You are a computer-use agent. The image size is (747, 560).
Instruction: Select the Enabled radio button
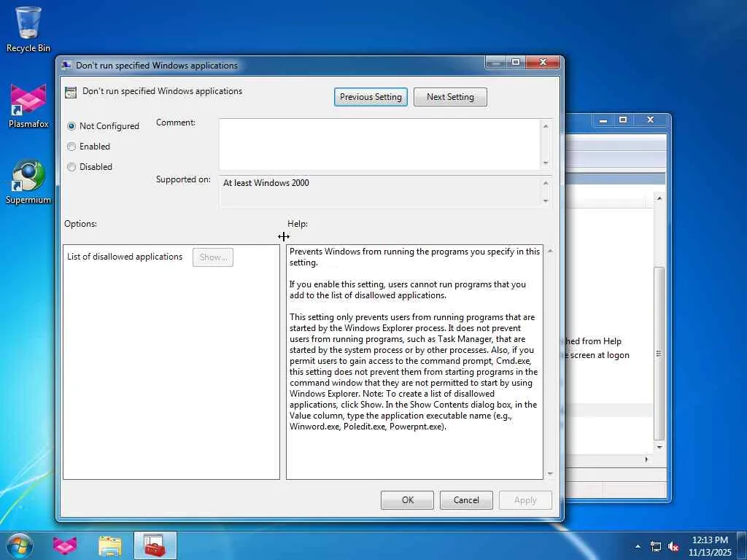(x=71, y=147)
